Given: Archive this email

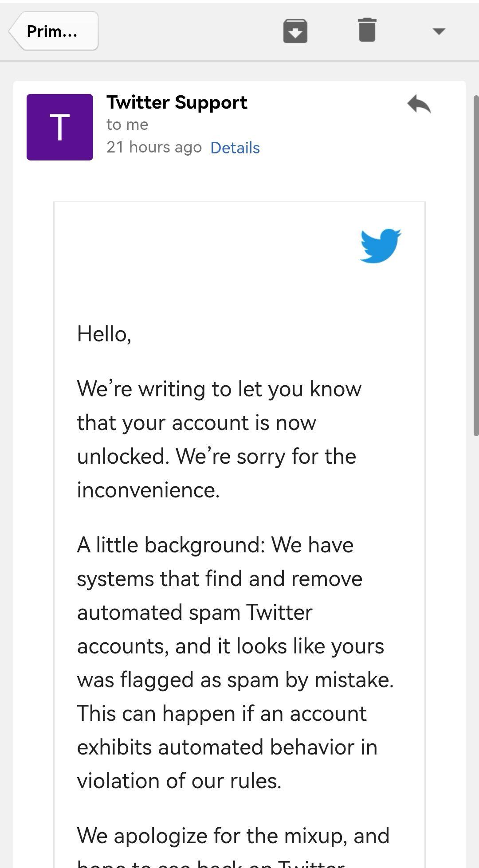Looking at the screenshot, I should pyautogui.click(x=295, y=31).
